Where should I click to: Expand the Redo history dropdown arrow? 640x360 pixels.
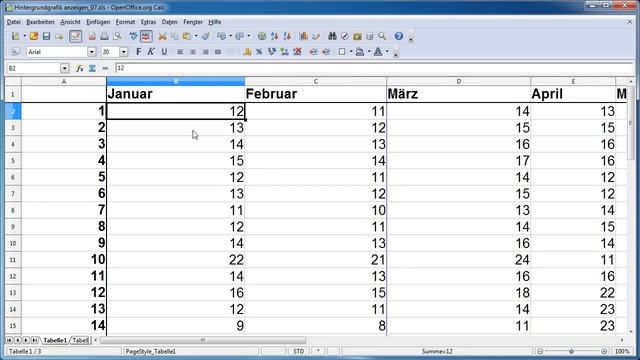(x=249, y=36)
